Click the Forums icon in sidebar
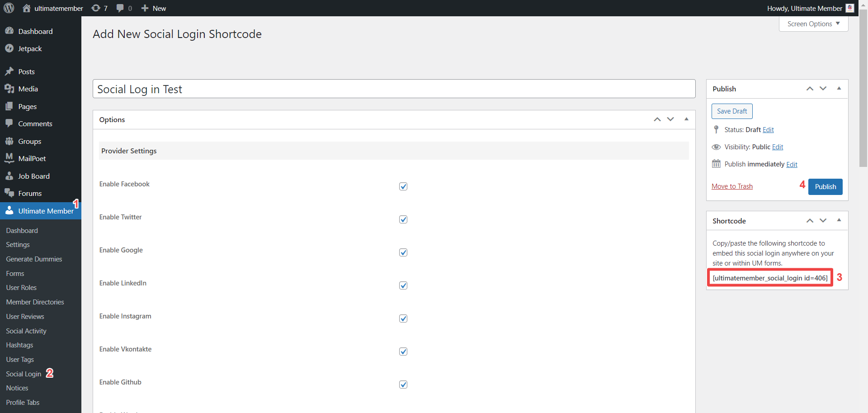 (x=9, y=193)
